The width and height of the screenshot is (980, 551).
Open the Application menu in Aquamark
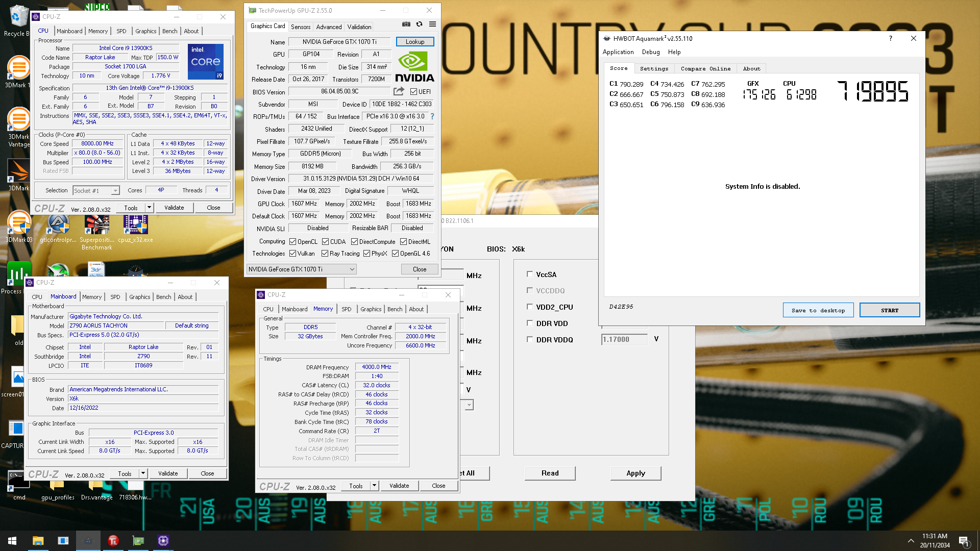tap(618, 52)
